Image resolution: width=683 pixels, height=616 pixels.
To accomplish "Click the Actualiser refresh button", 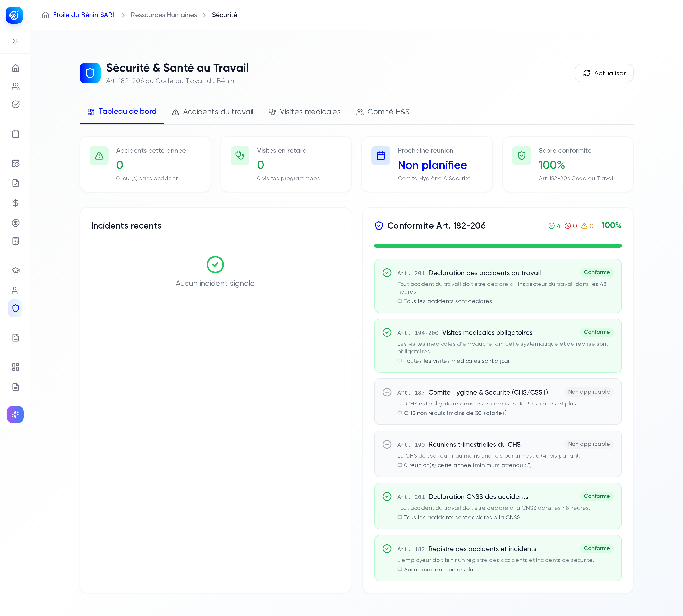I will point(604,73).
